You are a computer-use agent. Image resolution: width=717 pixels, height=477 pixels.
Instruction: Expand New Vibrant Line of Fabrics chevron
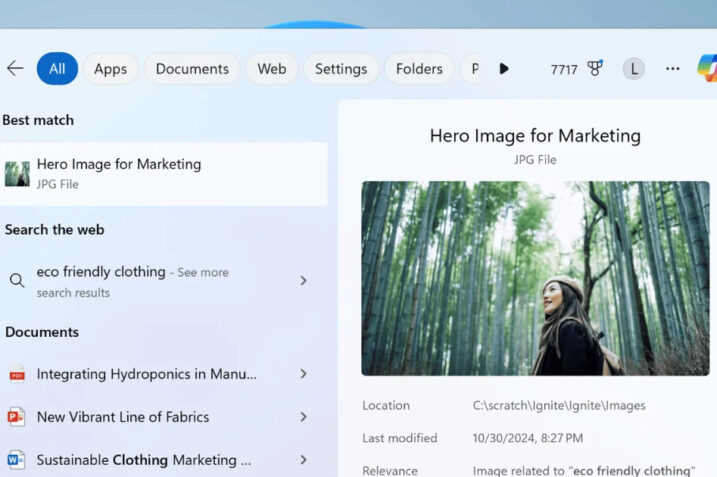pos(303,417)
